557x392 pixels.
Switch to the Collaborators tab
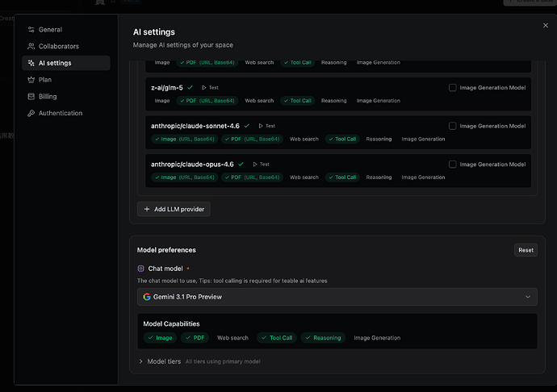[58, 47]
